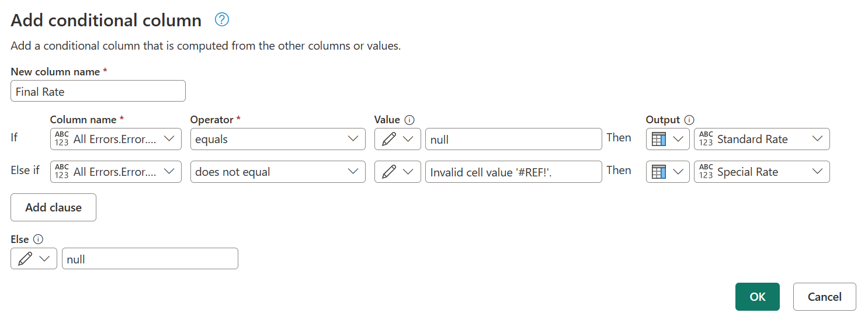Open the Else if output column type selector
This screenshot has width=868, height=323.
click(x=667, y=172)
